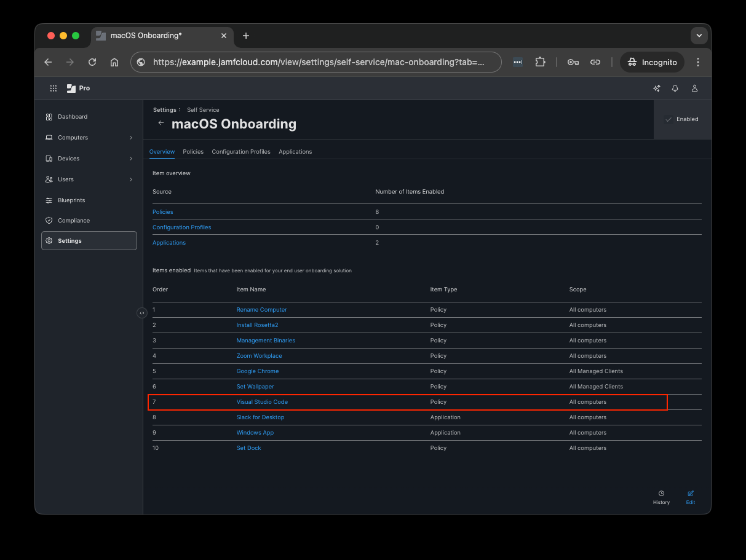This screenshot has width=746, height=560.
Task: Open the AI assistant sparkle icon
Action: [657, 89]
